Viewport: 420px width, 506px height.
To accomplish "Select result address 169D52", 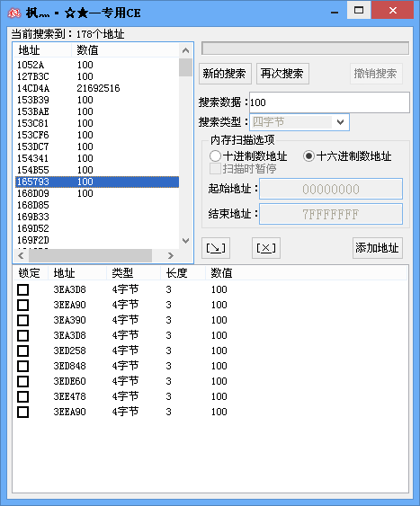I will [x=33, y=228].
